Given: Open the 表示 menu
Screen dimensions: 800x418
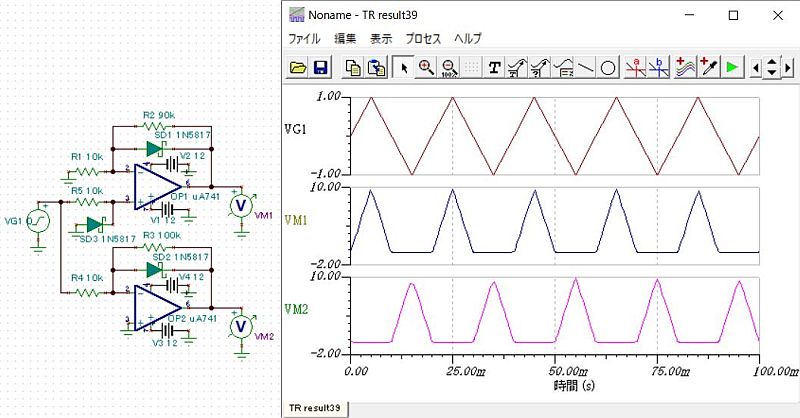Looking at the screenshot, I should tap(381, 39).
